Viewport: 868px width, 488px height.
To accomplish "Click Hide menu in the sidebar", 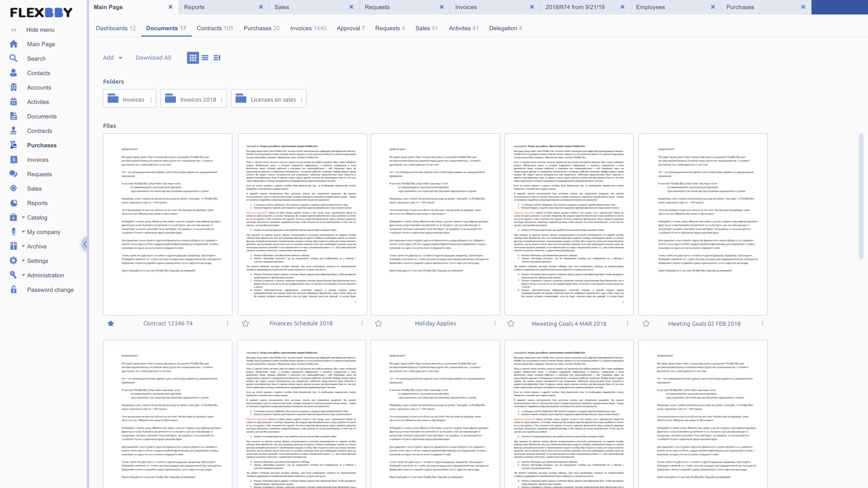I will pyautogui.click(x=40, y=30).
